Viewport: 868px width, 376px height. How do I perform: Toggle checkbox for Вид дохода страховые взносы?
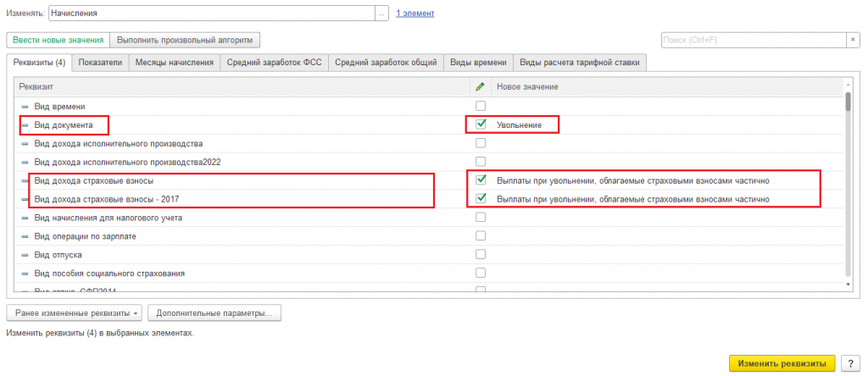[x=481, y=180]
